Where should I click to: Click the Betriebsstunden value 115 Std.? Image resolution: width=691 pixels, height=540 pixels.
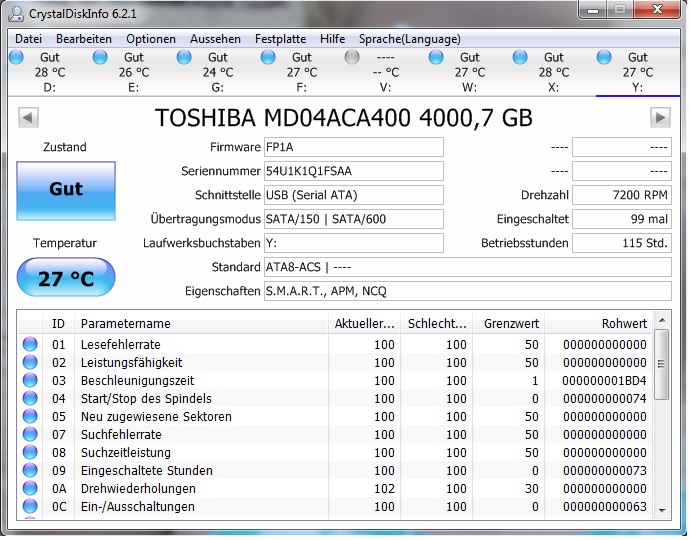point(622,243)
